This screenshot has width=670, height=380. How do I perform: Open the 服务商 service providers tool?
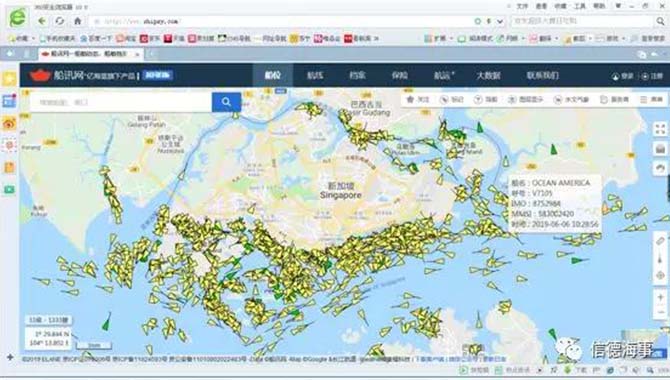click(x=614, y=99)
